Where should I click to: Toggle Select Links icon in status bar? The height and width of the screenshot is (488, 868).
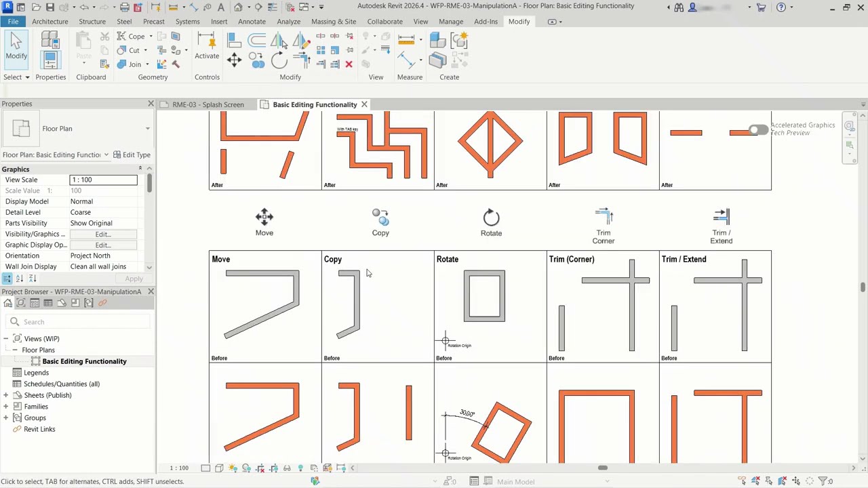click(742, 481)
